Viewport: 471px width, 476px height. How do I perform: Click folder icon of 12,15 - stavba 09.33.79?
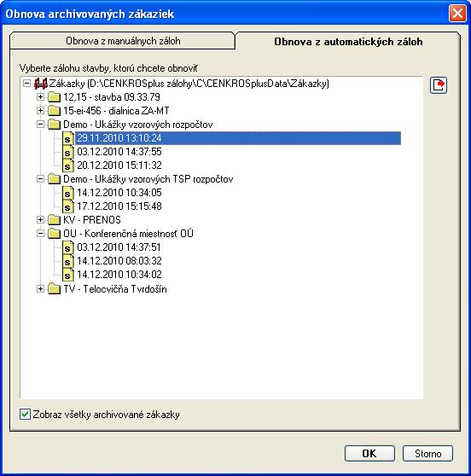coord(55,97)
